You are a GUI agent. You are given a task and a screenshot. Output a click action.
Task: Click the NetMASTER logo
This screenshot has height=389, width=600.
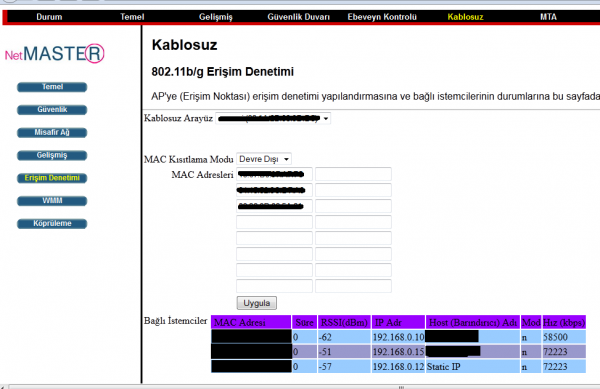tap(54, 54)
